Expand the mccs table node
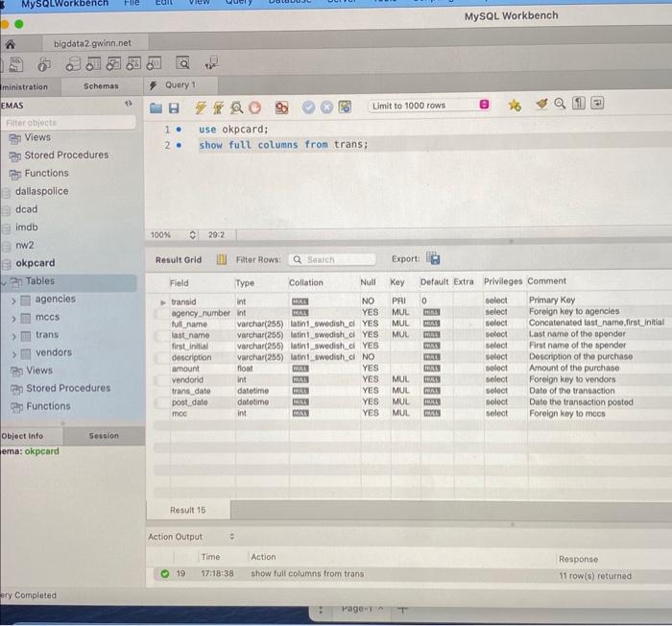This screenshot has width=672, height=626. [13, 319]
